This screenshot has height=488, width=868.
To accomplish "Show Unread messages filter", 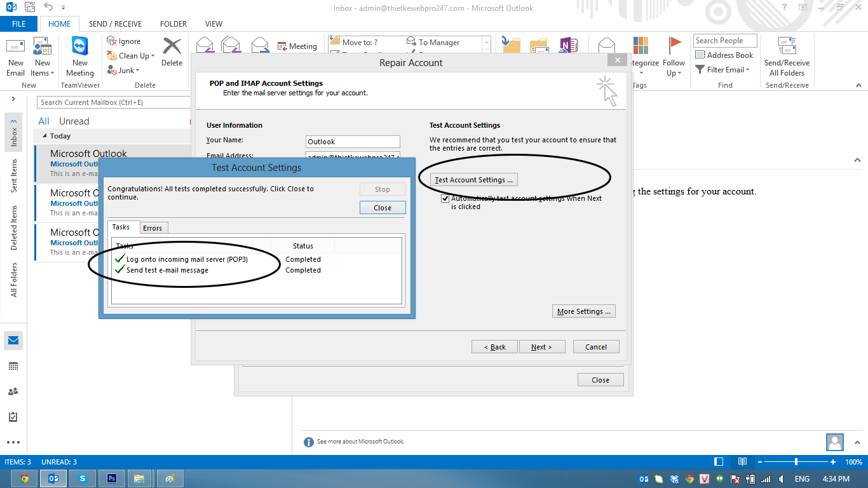I will tap(74, 121).
